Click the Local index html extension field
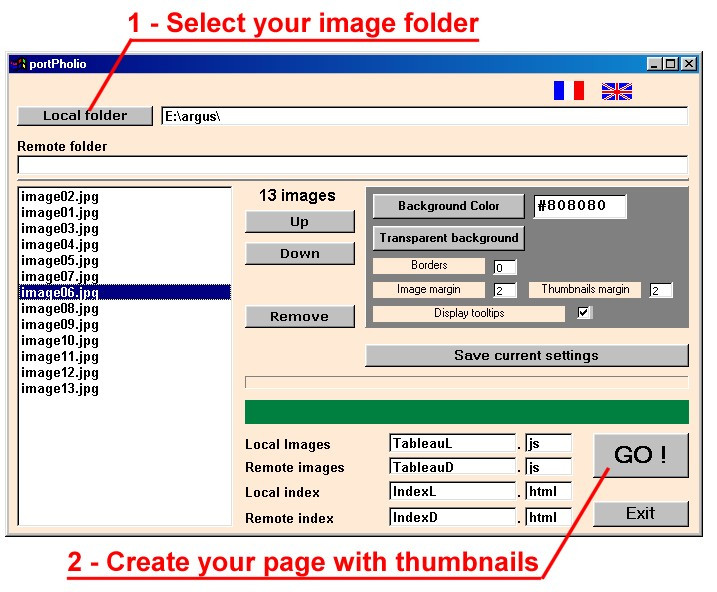 549,491
